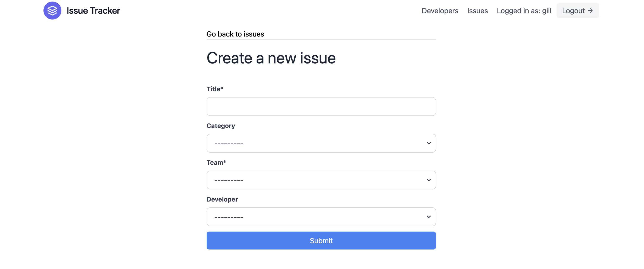Expand the Category dropdown menu

(321, 143)
